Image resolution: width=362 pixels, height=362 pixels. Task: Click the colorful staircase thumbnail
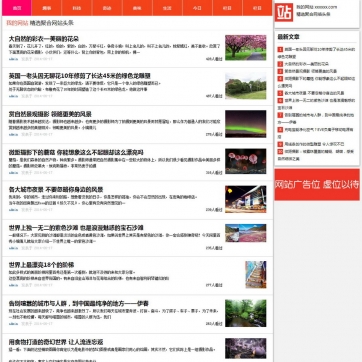click(256, 275)
